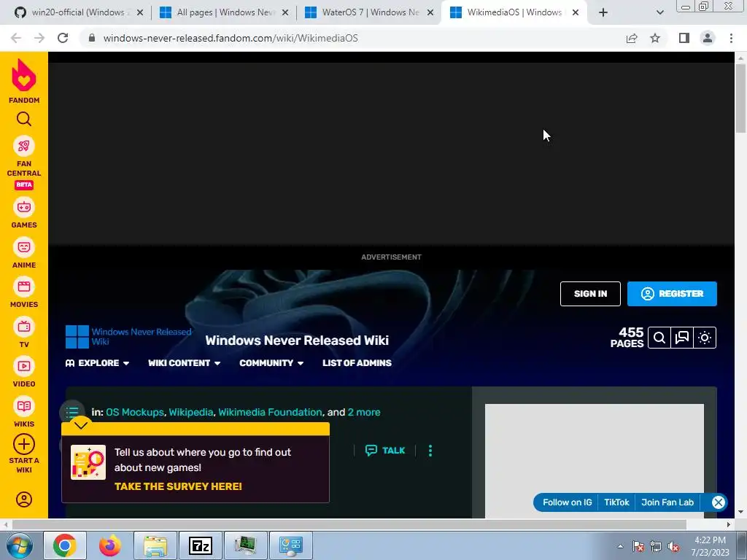Click the Sign In button

click(590, 294)
